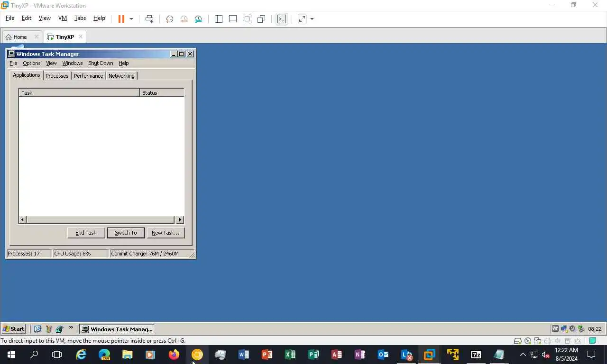Click the New Task... button
The height and width of the screenshot is (364, 607).
pyautogui.click(x=166, y=233)
